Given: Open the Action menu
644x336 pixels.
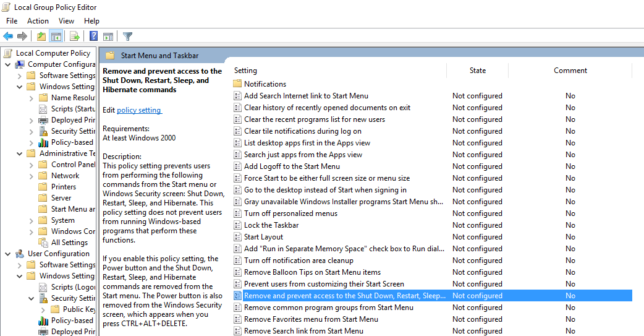Looking at the screenshot, I should (x=38, y=21).
